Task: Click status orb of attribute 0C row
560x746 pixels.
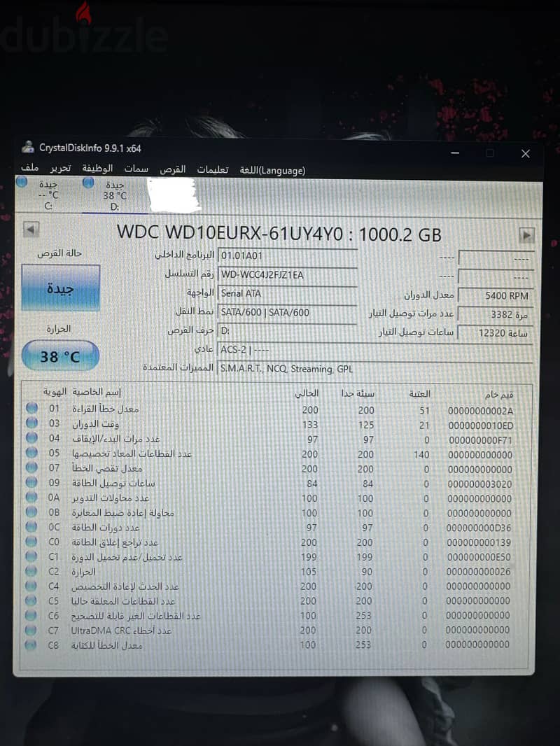Action: 32,527
